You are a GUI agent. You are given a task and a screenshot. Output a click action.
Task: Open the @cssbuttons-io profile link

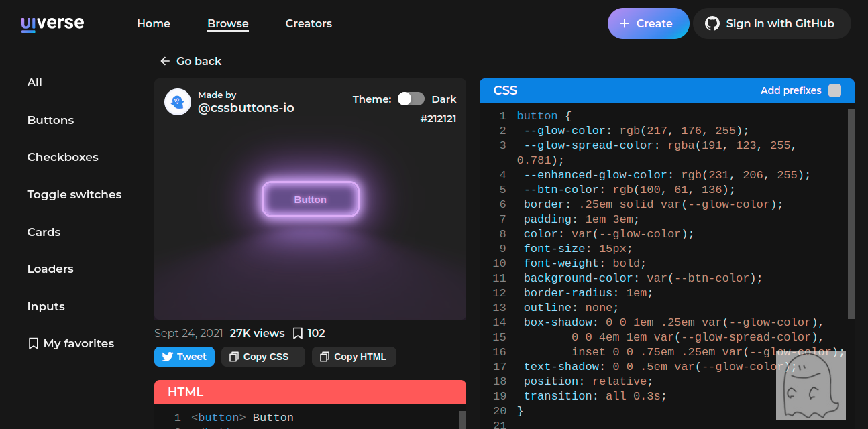[x=246, y=107]
